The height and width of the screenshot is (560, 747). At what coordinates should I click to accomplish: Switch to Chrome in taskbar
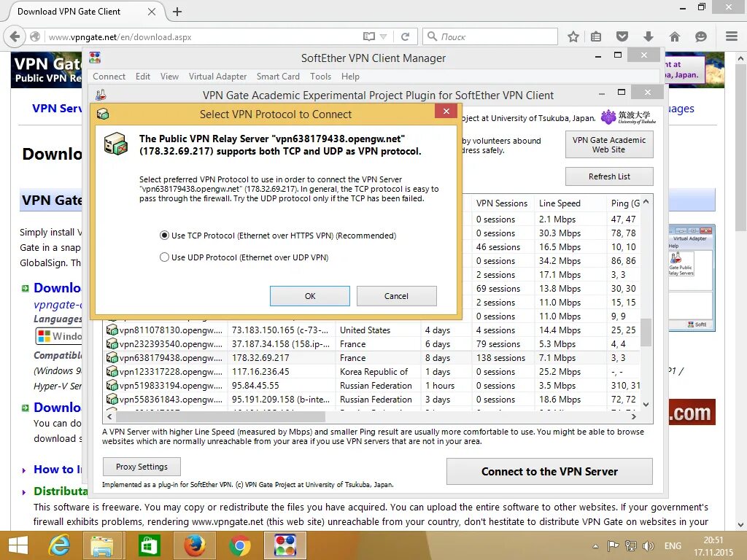coord(239,545)
